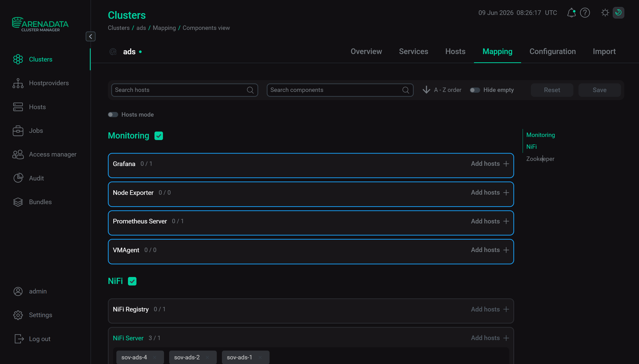This screenshot has width=639, height=364.
Task: Switch to light theme sun icon
Action: pyautogui.click(x=605, y=13)
